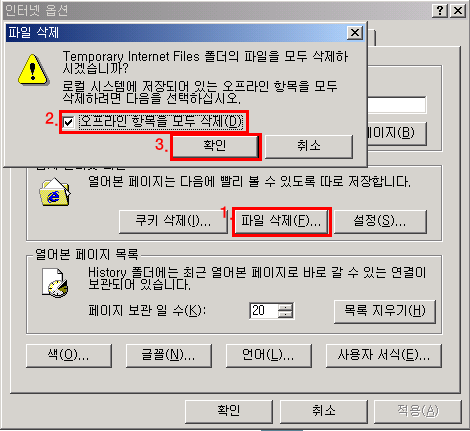
Task: Open 설정(S)... for temporary files
Action: pos(380,221)
